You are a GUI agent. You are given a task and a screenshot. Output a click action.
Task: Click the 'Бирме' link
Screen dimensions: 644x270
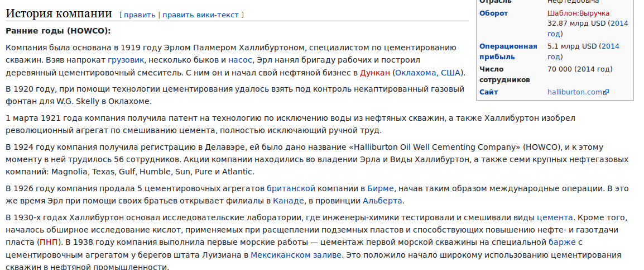(x=381, y=188)
